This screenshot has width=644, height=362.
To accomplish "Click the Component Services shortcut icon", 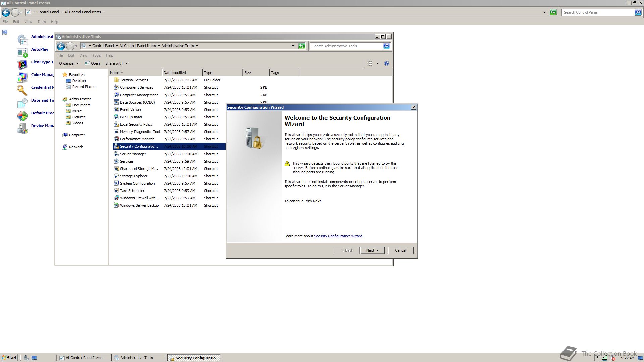I will [x=116, y=87].
